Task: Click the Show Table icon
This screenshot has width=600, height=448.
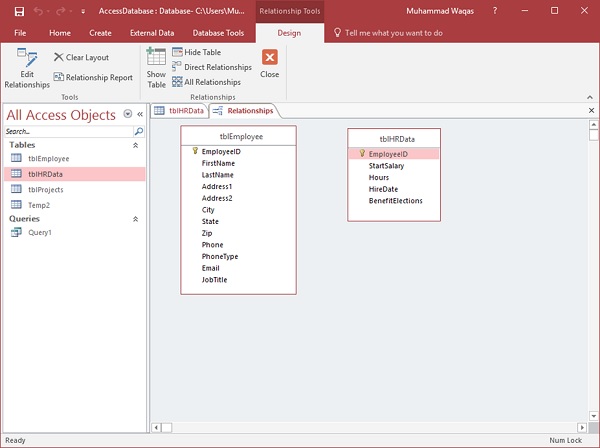Action: coord(156,67)
